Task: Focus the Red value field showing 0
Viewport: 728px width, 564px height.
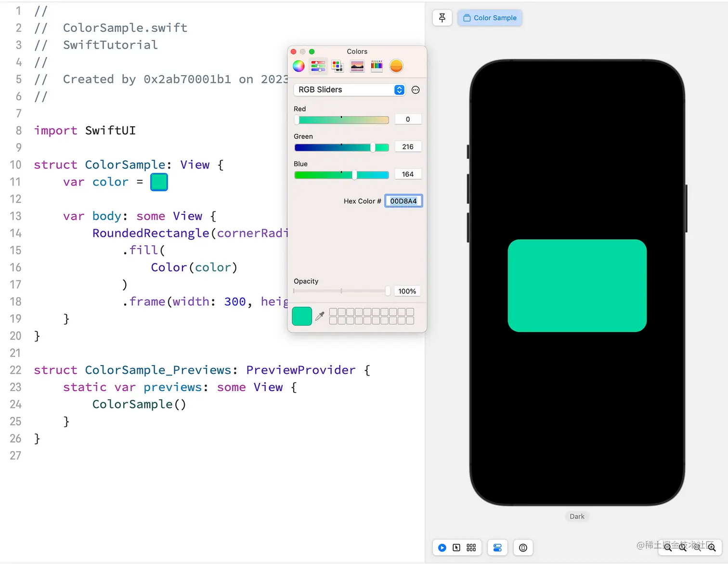Action: click(408, 119)
